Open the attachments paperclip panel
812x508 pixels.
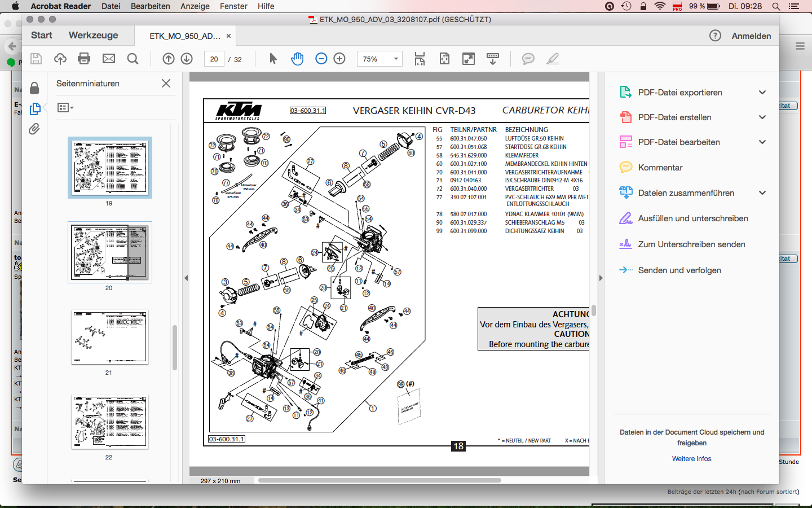click(x=34, y=129)
